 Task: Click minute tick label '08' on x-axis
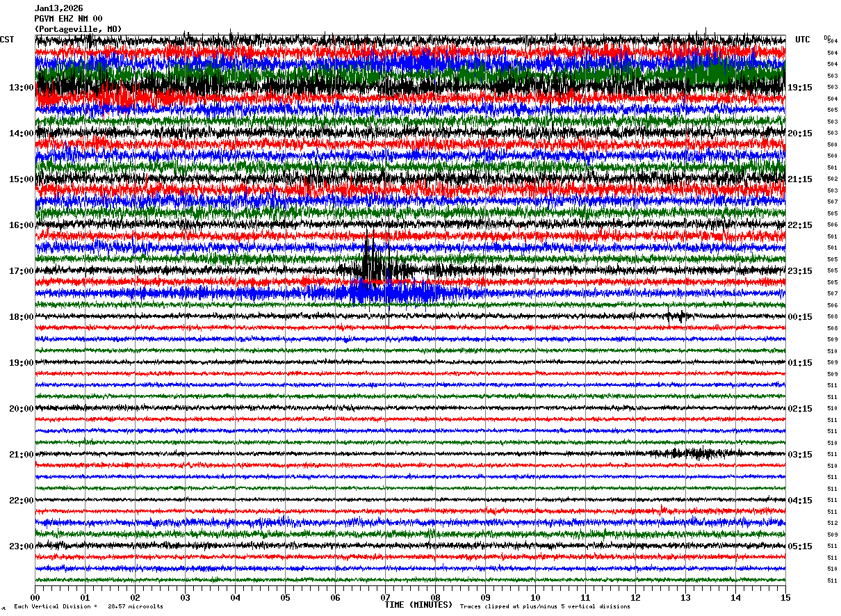(x=435, y=597)
